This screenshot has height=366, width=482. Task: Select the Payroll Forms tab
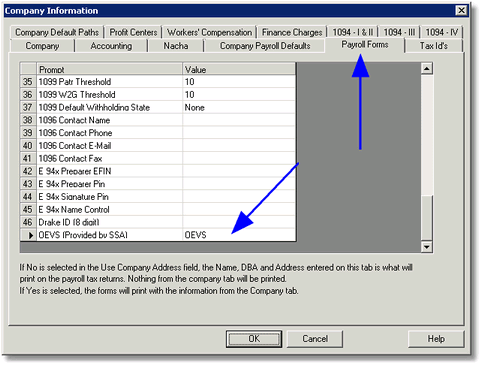[365, 45]
